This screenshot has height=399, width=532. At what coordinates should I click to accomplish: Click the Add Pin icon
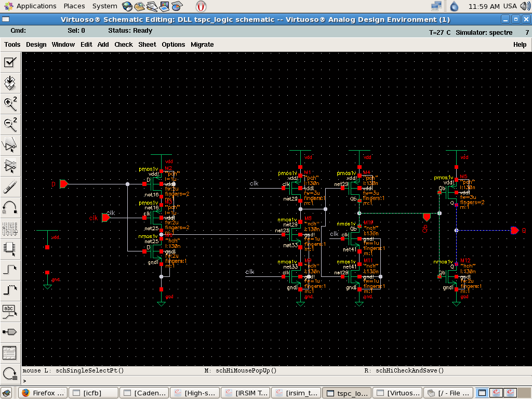click(x=10, y=332)
